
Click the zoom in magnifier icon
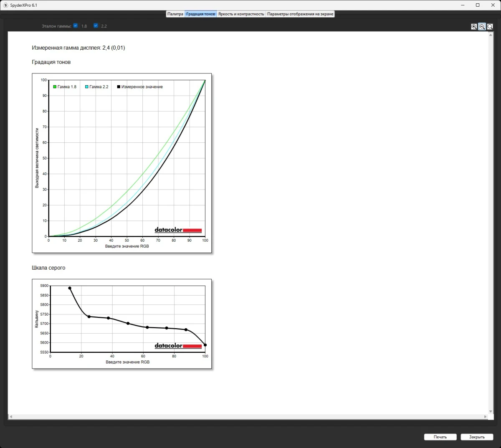click(474, 27)
